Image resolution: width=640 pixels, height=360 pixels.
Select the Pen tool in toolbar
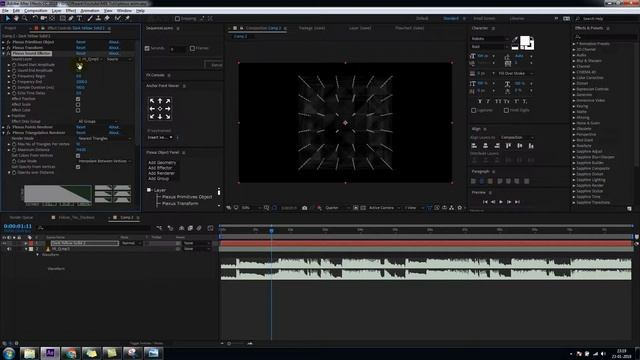[x=71, y=18]
